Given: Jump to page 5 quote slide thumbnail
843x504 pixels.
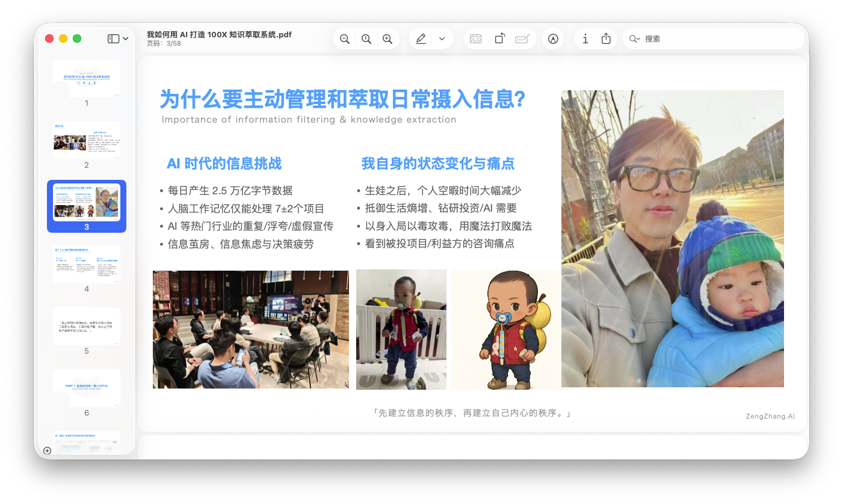Looking at the screenshot, I should tap(87, 326).
